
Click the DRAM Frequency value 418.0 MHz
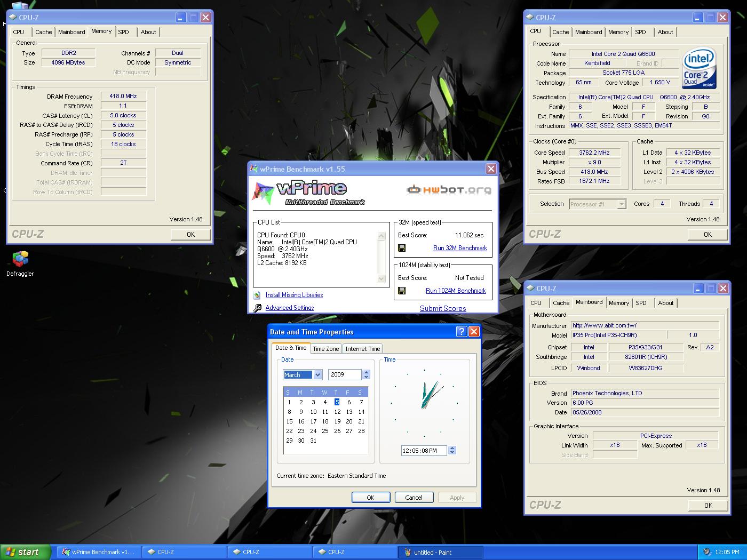coord(123,97)
